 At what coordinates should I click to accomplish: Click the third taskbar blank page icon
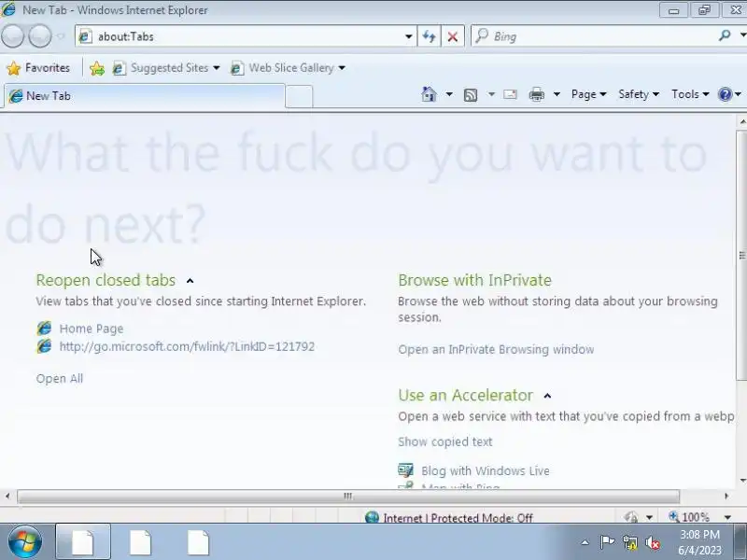tap(198, 542)
